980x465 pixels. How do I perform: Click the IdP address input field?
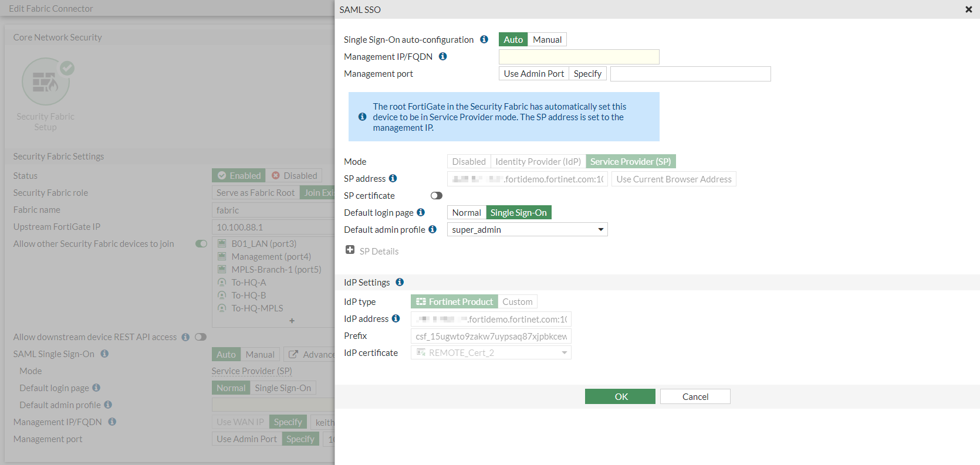(491, 319)
